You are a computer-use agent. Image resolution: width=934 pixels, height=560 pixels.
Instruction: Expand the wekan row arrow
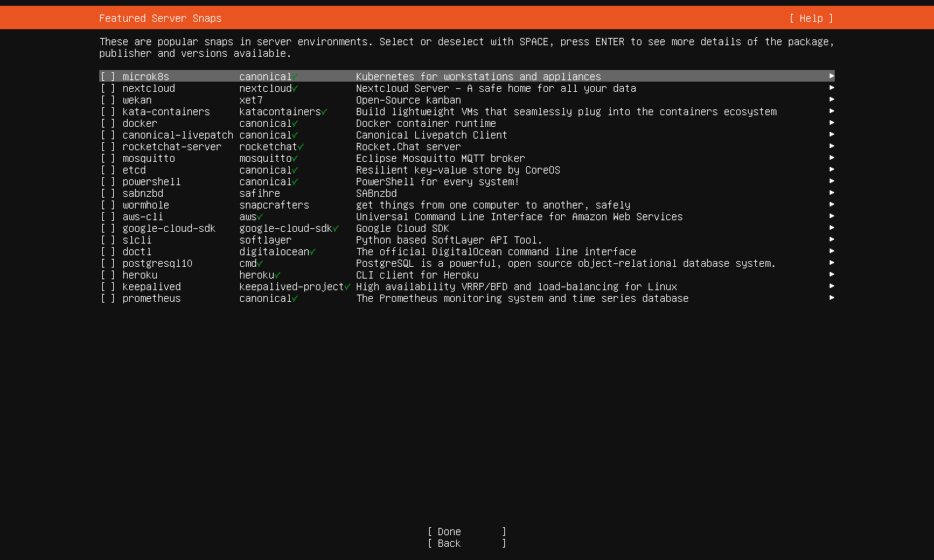pos(832,99)
